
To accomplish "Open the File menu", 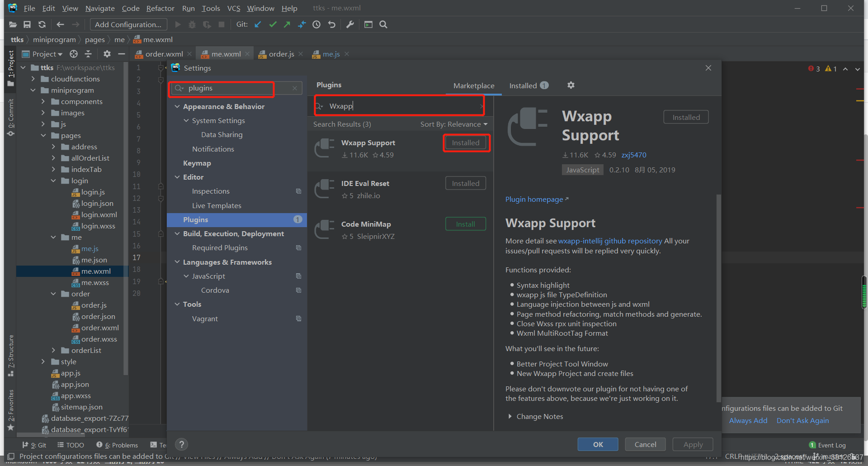I will click(29, 8).
